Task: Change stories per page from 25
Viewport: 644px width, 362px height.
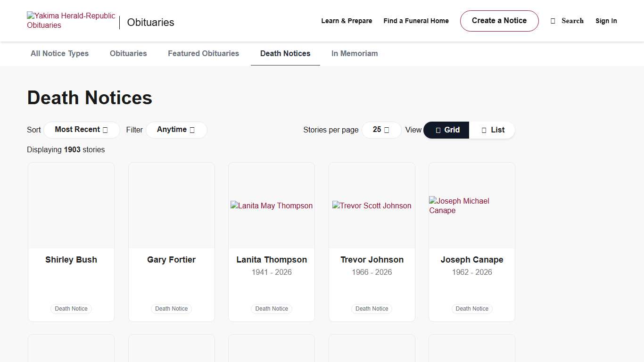Action: 381,130
